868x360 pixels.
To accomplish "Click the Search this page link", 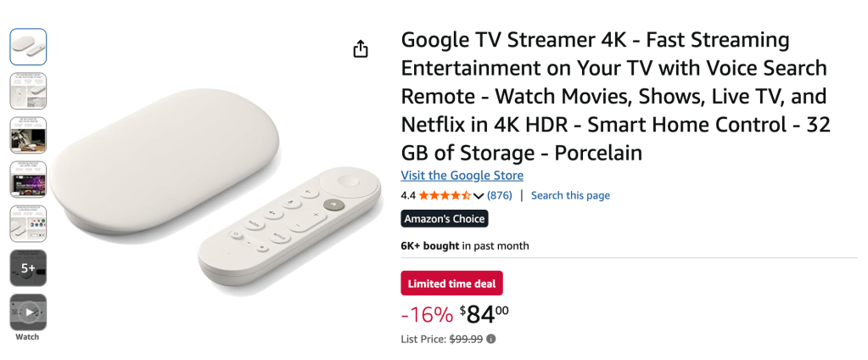I will point(570,195).
